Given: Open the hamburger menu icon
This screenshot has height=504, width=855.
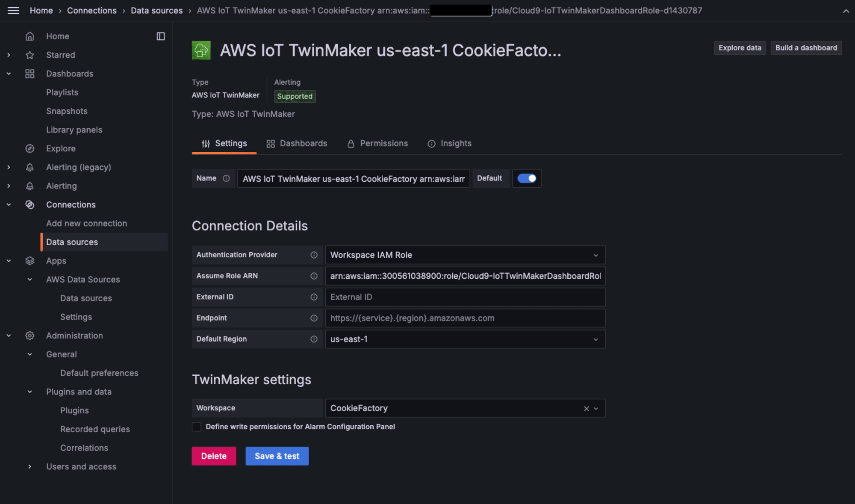Looking at the screenshot, I should pos(13,11).
